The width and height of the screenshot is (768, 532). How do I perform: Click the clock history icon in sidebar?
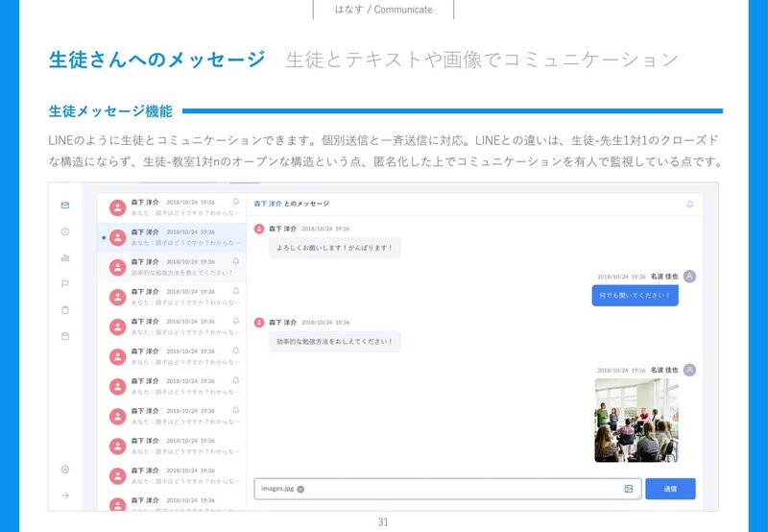(x=65, y=231)
